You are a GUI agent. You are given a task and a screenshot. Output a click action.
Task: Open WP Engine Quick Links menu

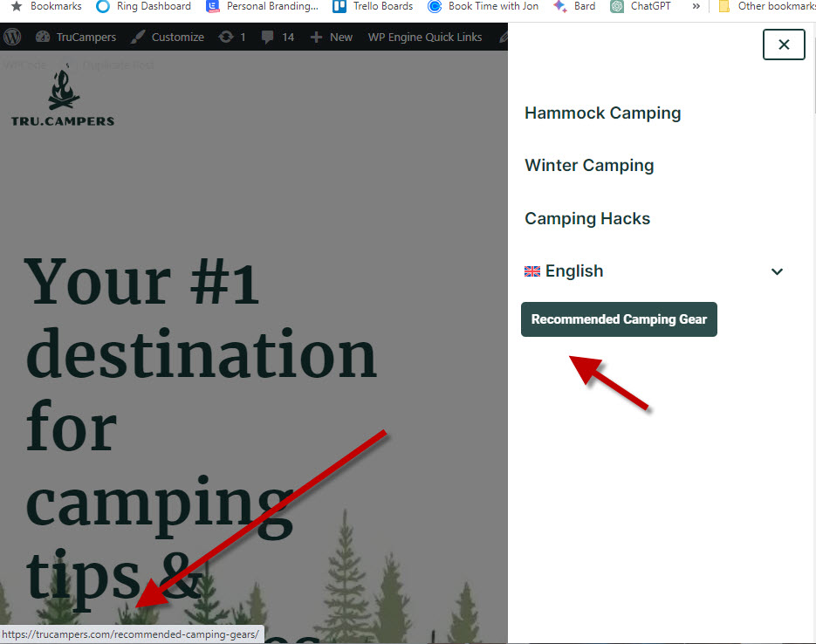425,37
